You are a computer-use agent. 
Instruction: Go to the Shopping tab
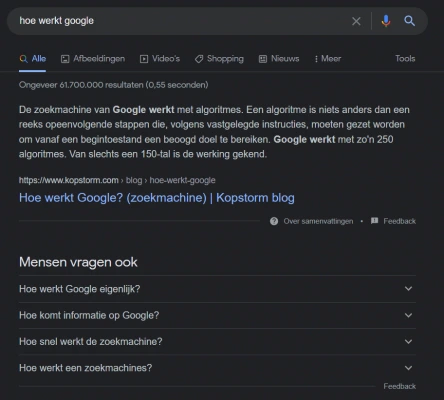tap(219, 59)
